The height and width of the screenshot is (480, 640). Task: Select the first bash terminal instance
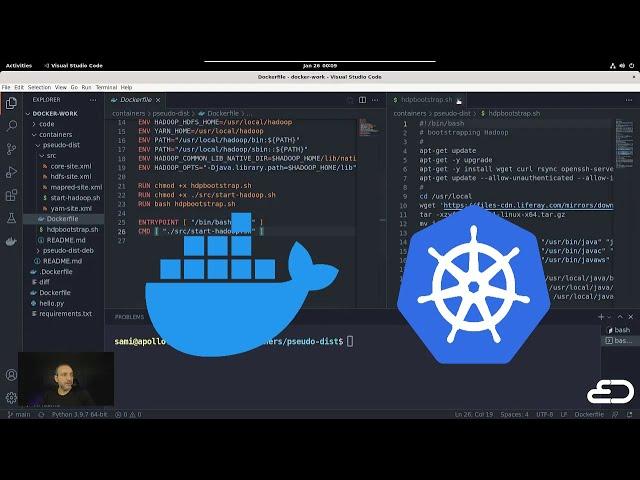[x=620, y=330]
